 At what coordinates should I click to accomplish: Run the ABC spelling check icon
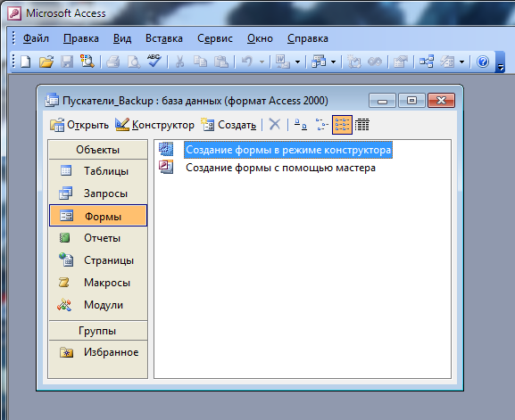pyautogui.click(x=154, y=61)
